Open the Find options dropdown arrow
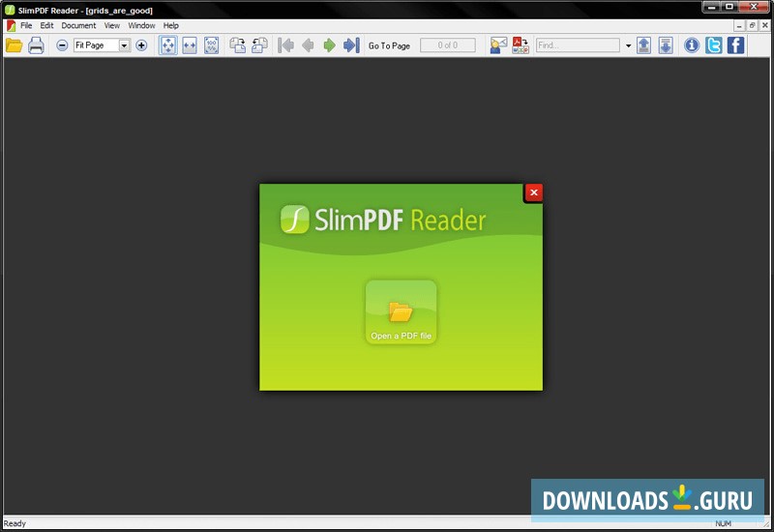The height and width of the screenshot is (532, 774). click(x=628, y=45)
